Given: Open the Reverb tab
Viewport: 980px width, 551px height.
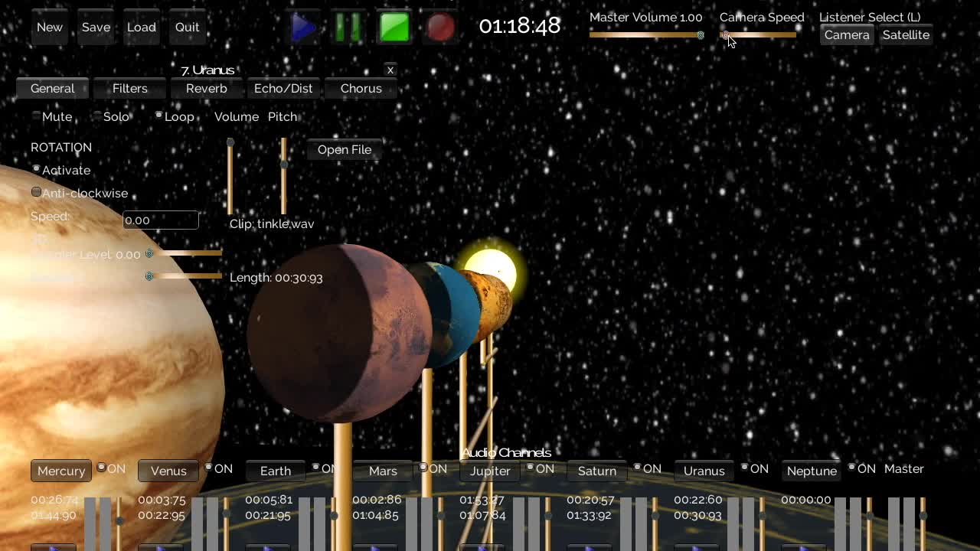Looking at the screenshot, I should 207,89.
